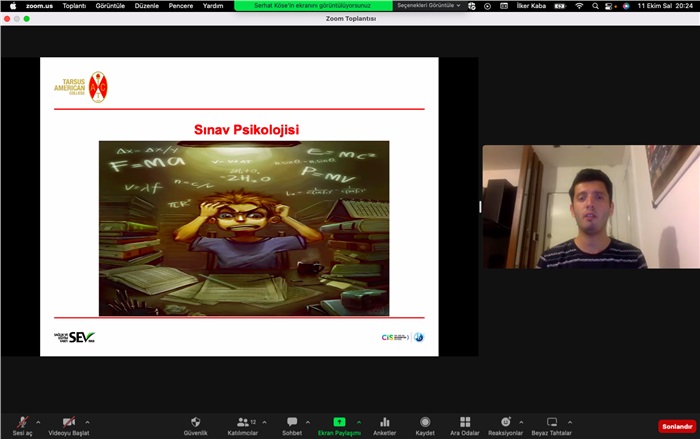Screen dimensions: 700x439
Task: Launch Siri from menu bar
Action: point(626,6)
